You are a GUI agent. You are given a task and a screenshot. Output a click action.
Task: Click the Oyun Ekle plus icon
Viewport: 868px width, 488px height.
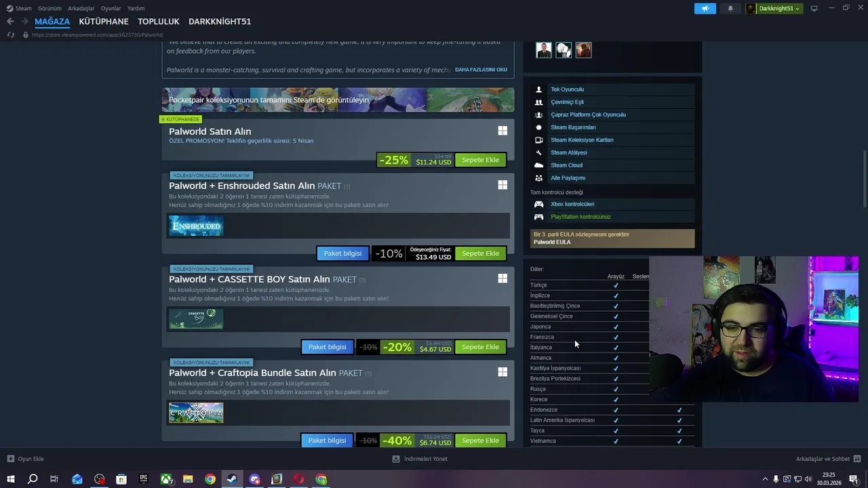tap(10, 459)
